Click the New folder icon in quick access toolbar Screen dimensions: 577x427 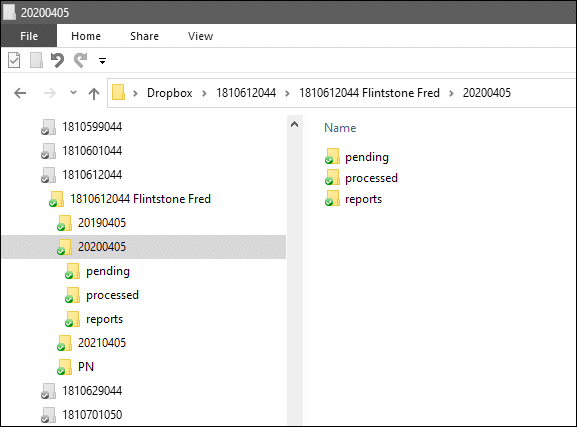coord(36,60)
